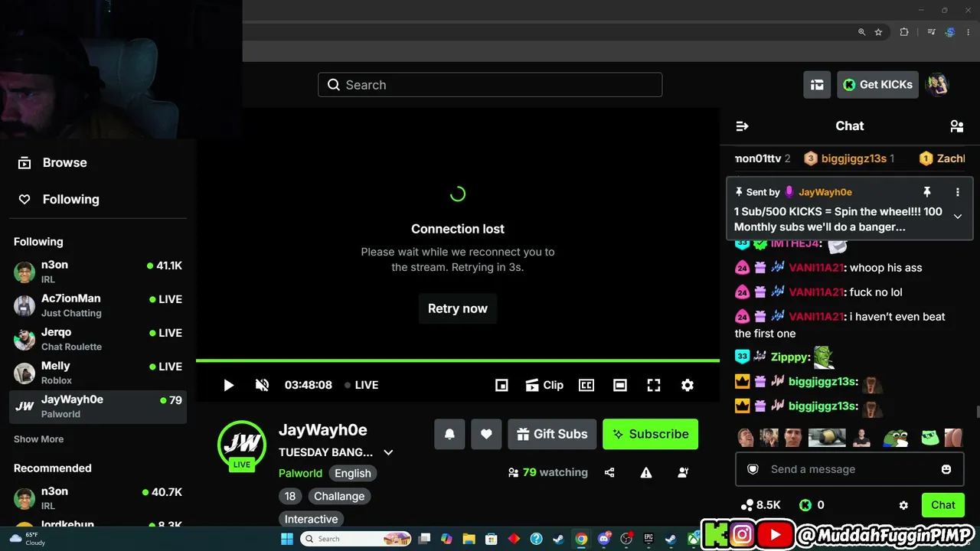Open the user tools icon beside report
The image size is (980, 551).
tap(683, 473)
